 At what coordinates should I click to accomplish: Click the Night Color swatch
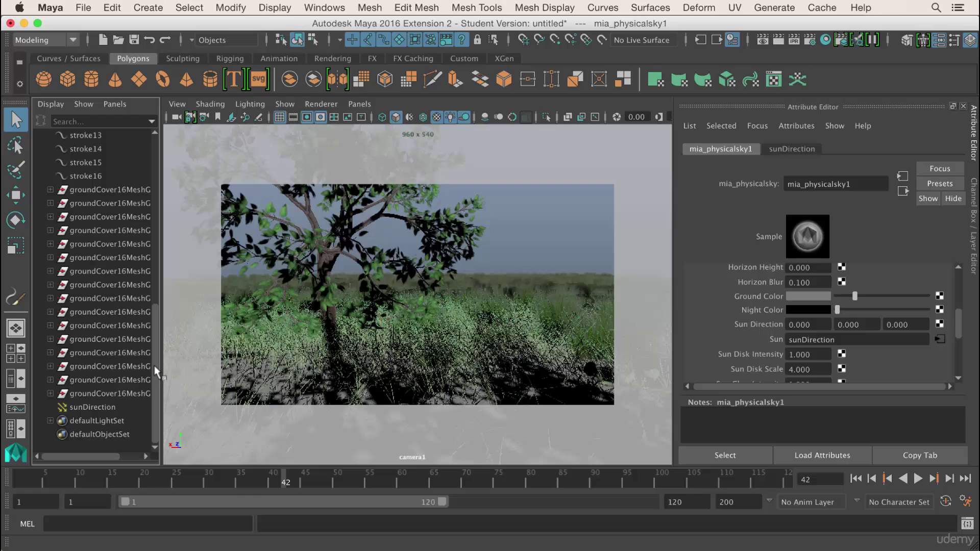[x=808, y=310]
